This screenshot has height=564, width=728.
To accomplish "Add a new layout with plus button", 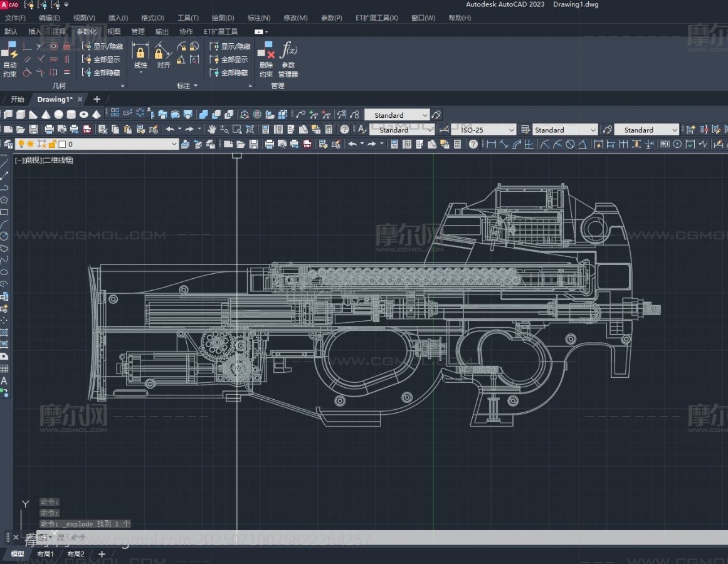I will pyautogui.click(x=102, y=554).
